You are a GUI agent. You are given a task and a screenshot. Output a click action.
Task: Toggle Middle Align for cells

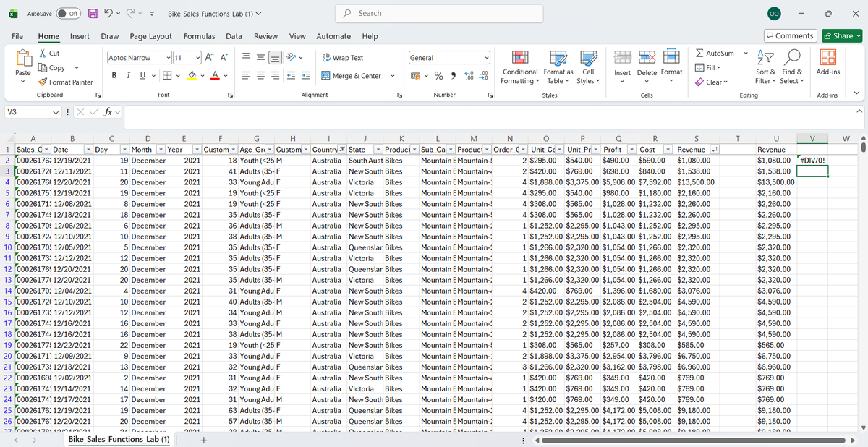[260, 58]
